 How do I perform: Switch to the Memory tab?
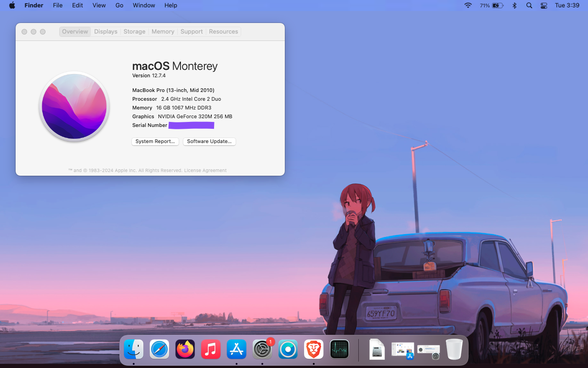coord(163,32)
